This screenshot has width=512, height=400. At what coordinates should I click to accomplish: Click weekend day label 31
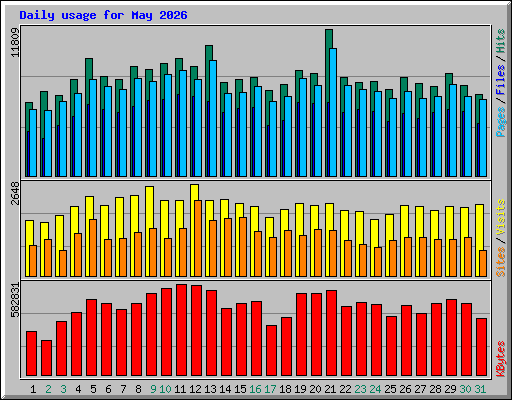click(x=480, y=389)
